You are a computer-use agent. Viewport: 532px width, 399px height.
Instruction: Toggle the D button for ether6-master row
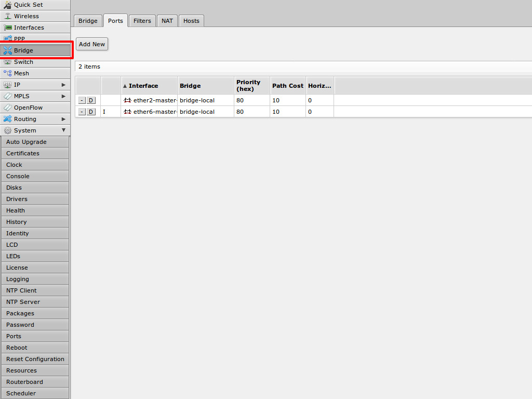tap(91, 112)
